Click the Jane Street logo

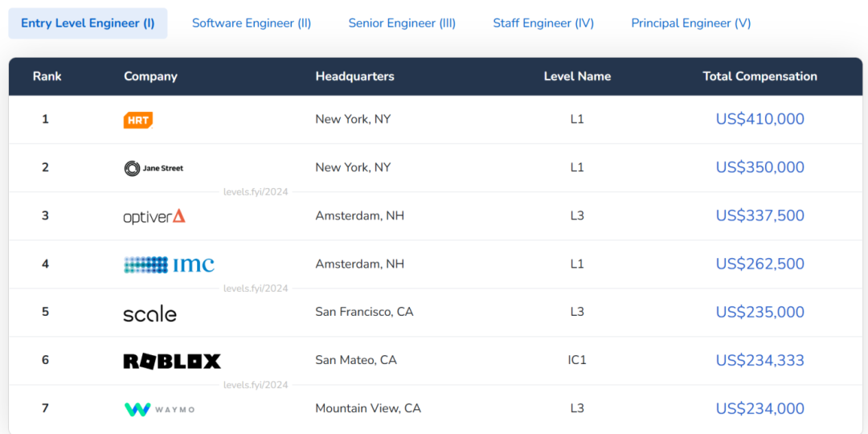click(154, 168)
